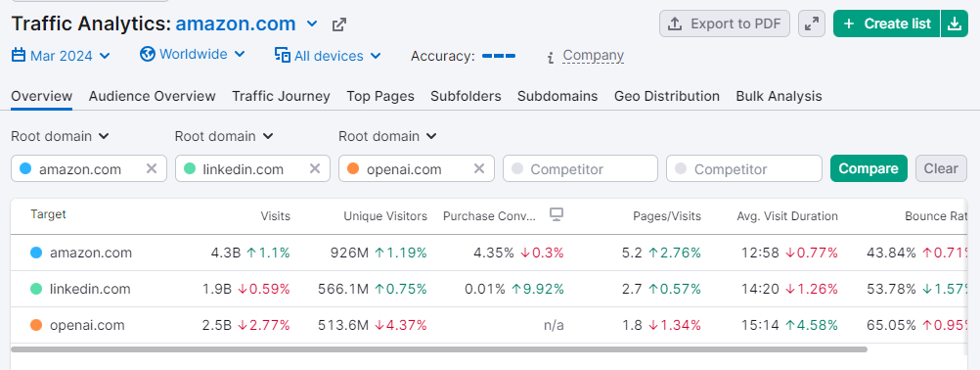
Task: Click the n/a purchase conversion cell
Action: pyautogui.click(x=554, y=325)
